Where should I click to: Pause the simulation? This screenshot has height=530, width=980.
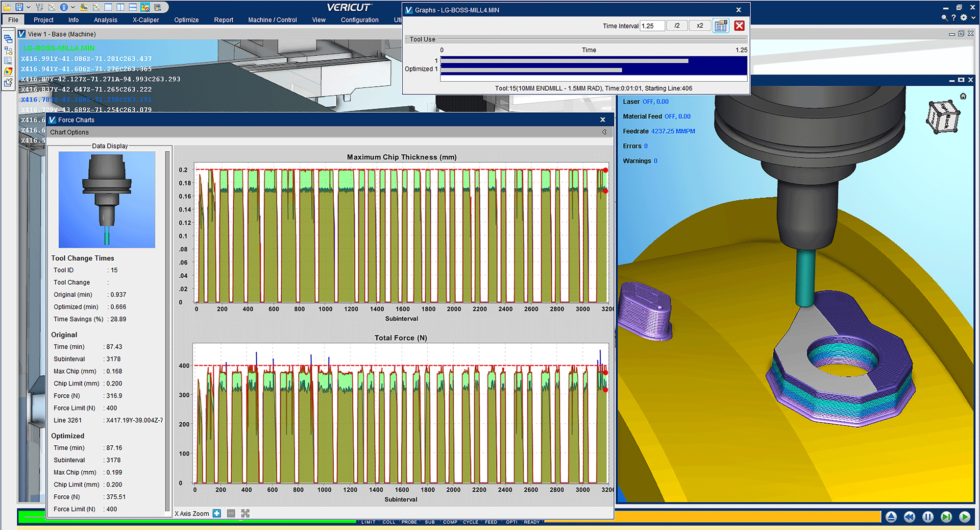click(928, 517)
